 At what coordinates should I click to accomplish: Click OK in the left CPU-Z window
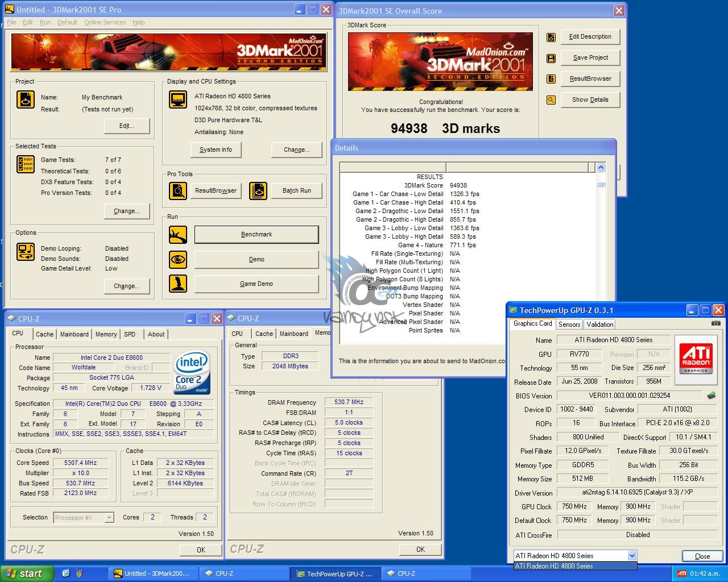pos(201,550)
